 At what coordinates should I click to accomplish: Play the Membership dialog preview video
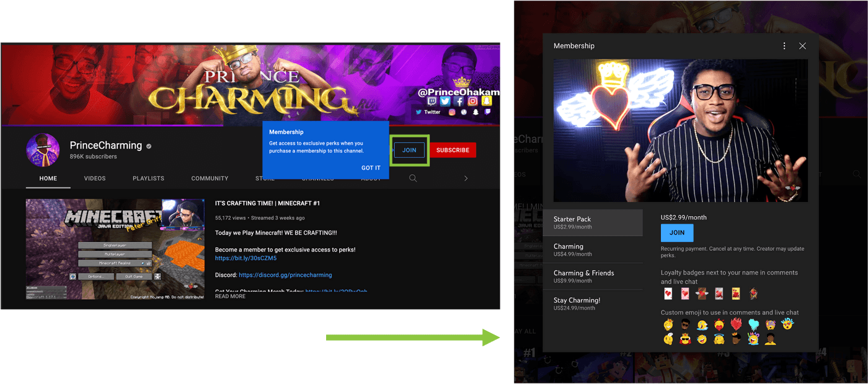(681, 131)
